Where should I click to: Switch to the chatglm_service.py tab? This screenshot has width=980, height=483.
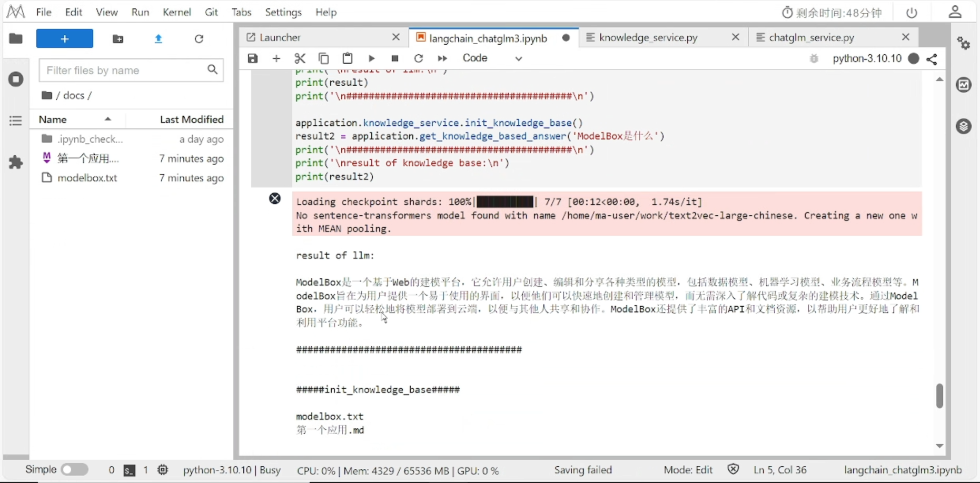pyautogui.click(x=811, y=37)
